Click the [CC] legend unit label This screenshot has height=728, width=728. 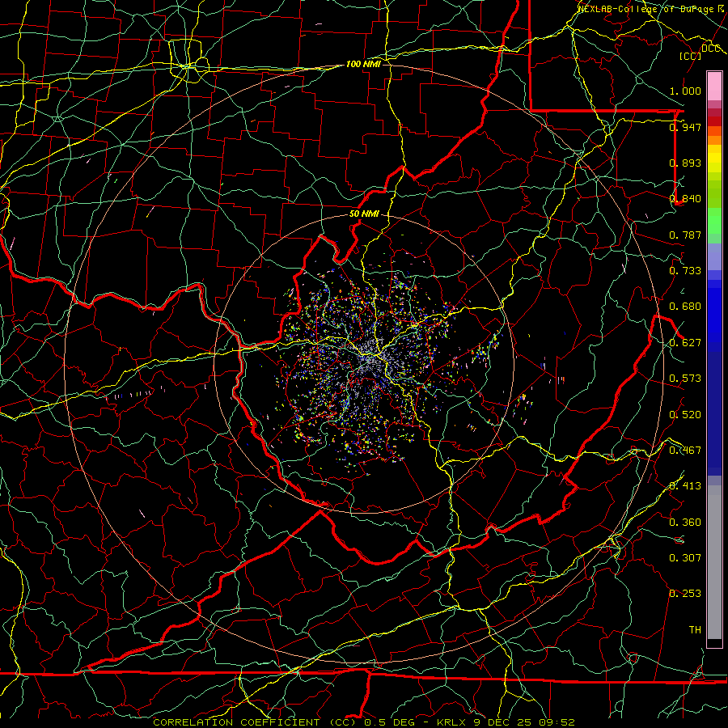691,56
